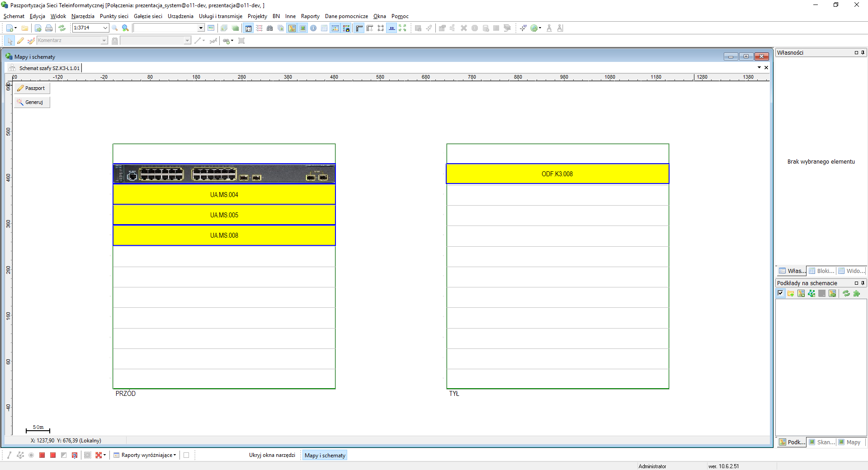This screenshot has height=470, width=868.
Task: Click the green refresh arrows icon
Action: [x=62, y=28]
